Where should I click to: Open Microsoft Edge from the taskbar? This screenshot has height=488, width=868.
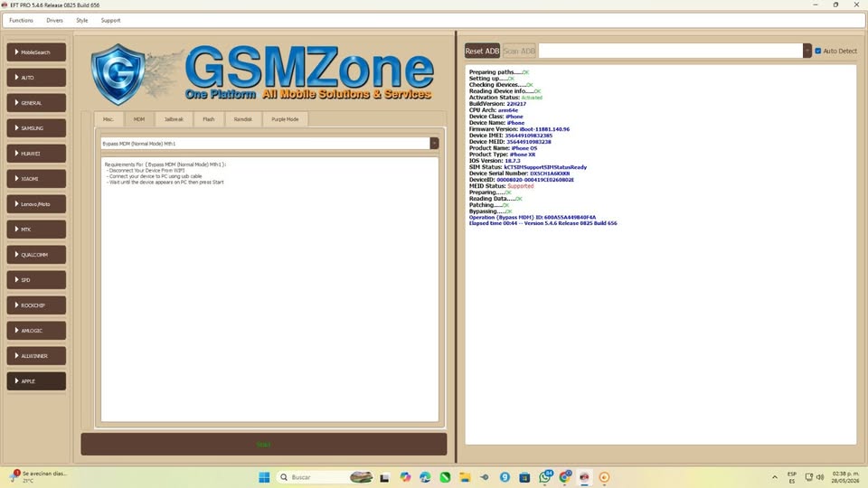coord(425,477)
